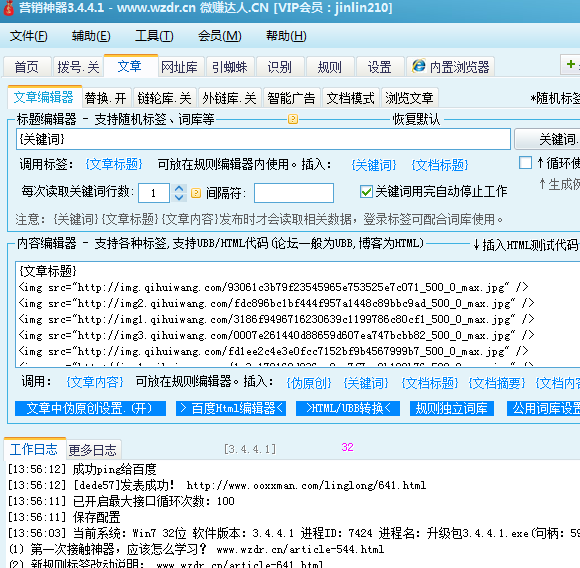Open the 百度Html编辑器 button
The height and width of the screenshot is (568, 580).
pos(231,408)
